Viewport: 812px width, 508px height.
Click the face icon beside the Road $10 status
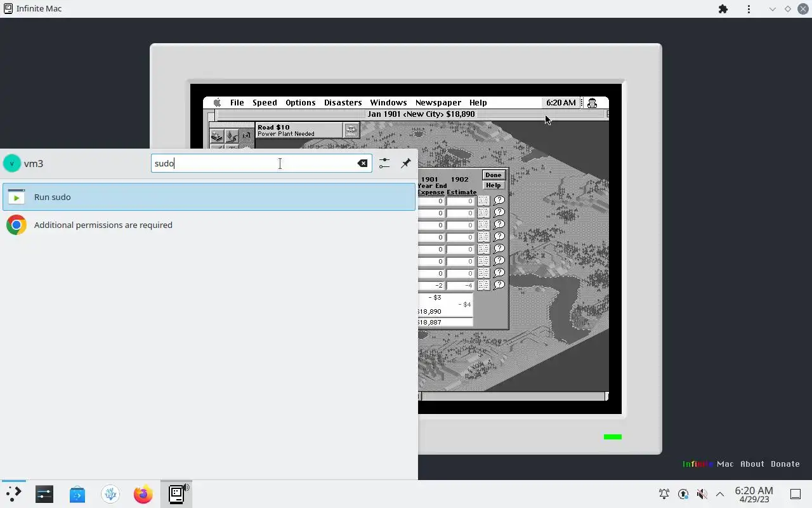coord(351,130)
